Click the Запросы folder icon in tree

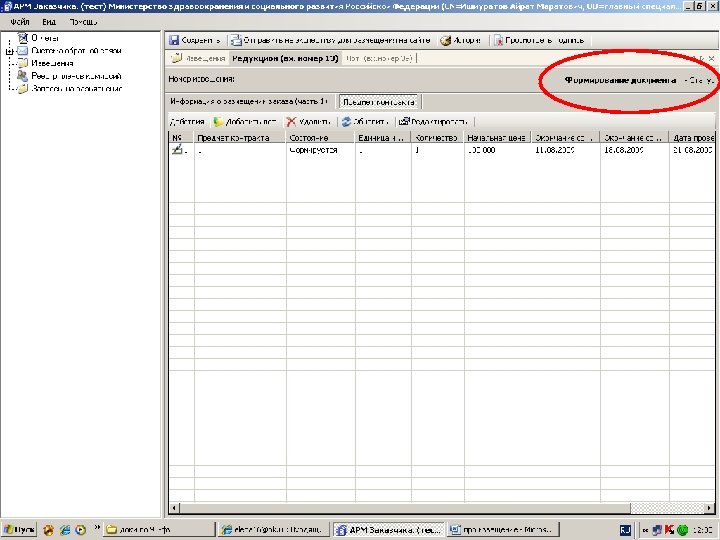pos(22,89)
